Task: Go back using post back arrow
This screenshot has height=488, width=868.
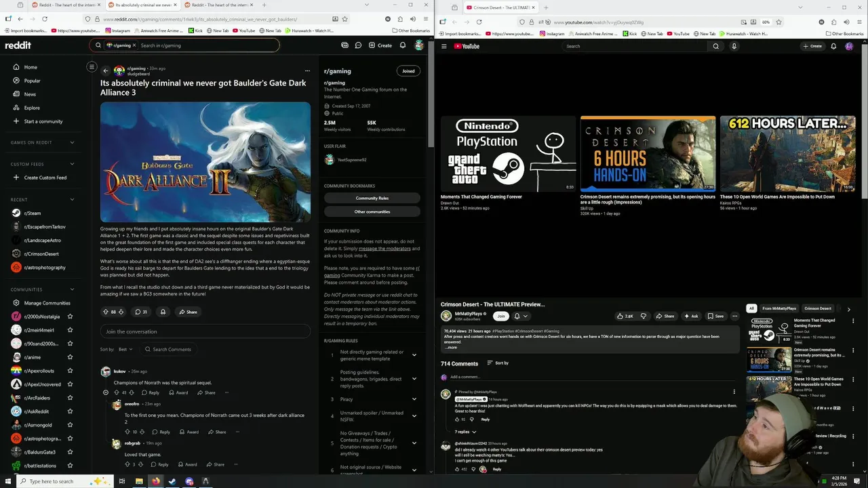Action: pos(105,70)
